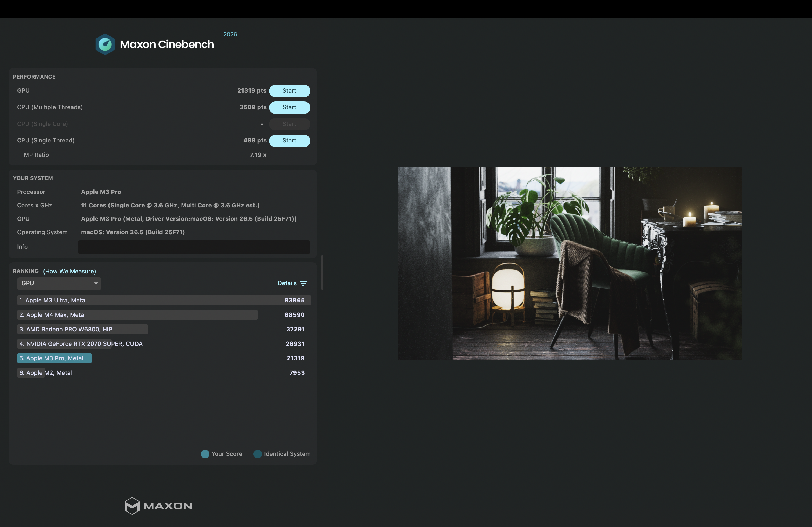Click the CPU (Single Thread) label

tap(46, 140)
